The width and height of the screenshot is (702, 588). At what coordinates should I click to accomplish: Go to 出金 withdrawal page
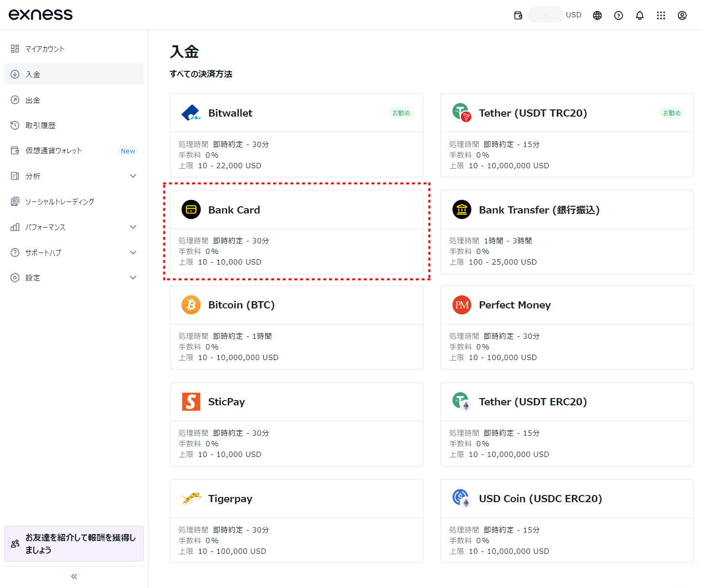[74, 100]
